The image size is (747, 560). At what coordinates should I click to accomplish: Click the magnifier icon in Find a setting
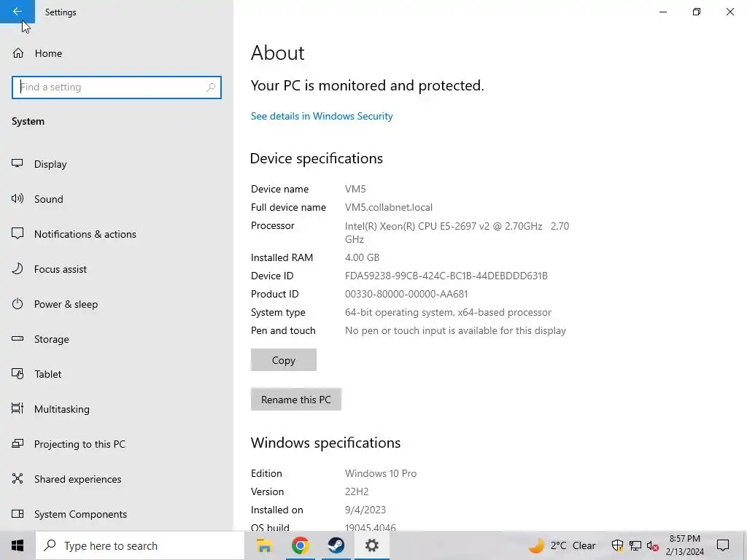click(x=211, y=87)
